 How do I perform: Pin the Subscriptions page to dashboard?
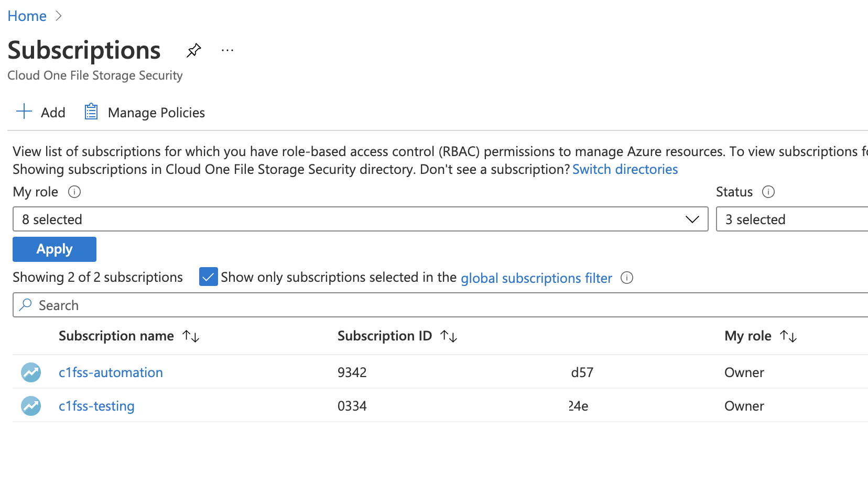[193, 51]
